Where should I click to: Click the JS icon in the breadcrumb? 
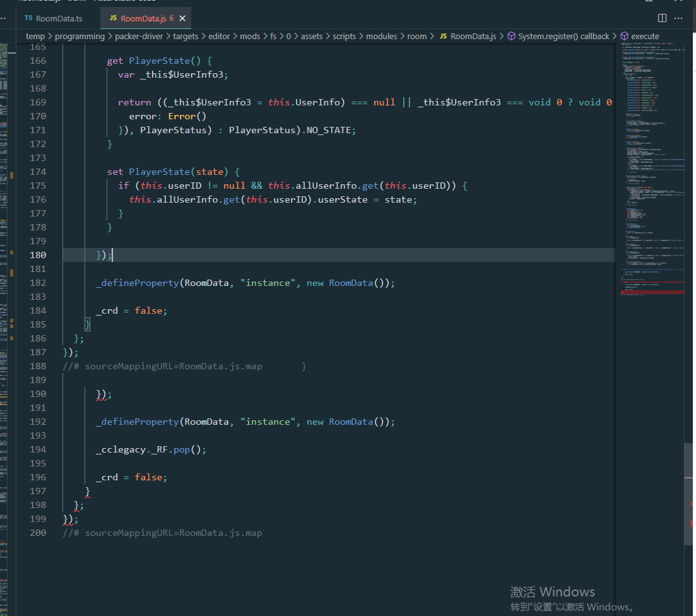pos(443,36)
